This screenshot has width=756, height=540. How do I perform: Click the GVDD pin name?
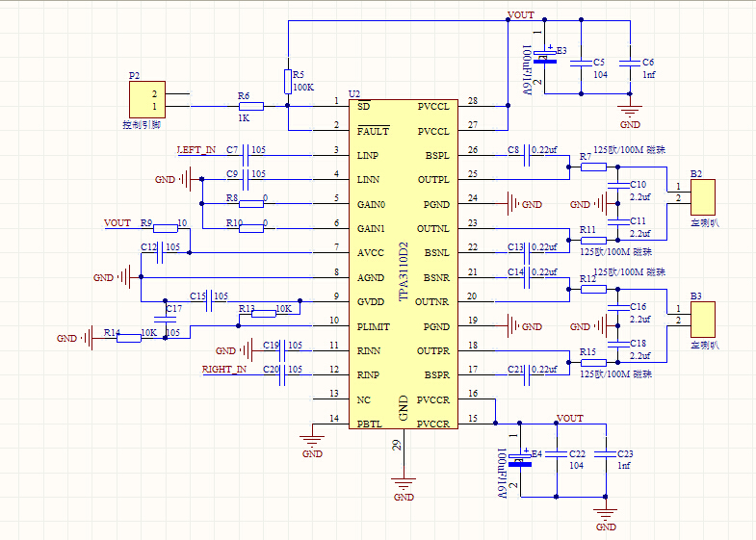pyautogui.click(x=371, y=302)
